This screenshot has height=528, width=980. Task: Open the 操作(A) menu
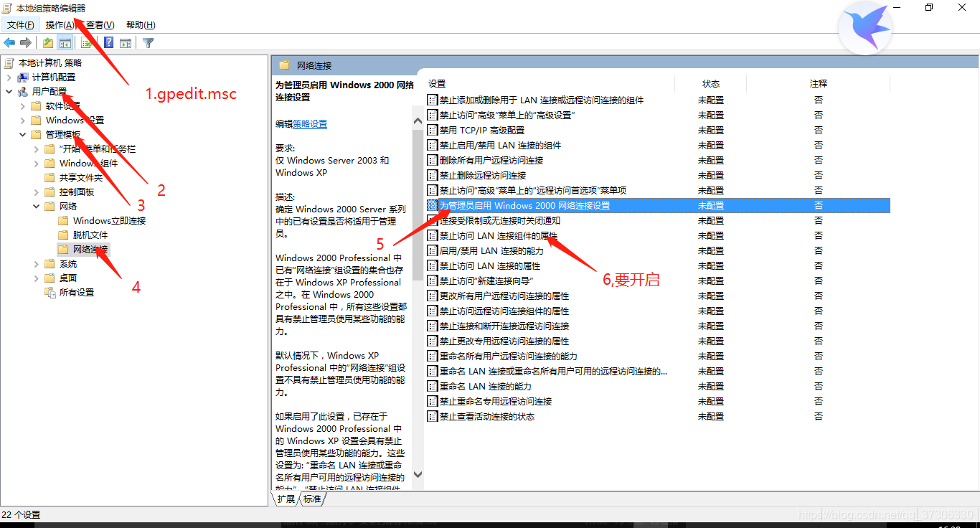click(x=60, y=25)
